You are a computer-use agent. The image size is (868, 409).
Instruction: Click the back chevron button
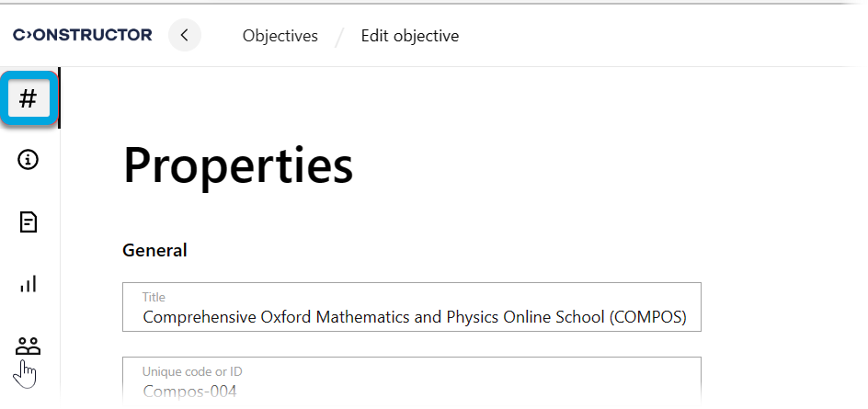(185, 36)
